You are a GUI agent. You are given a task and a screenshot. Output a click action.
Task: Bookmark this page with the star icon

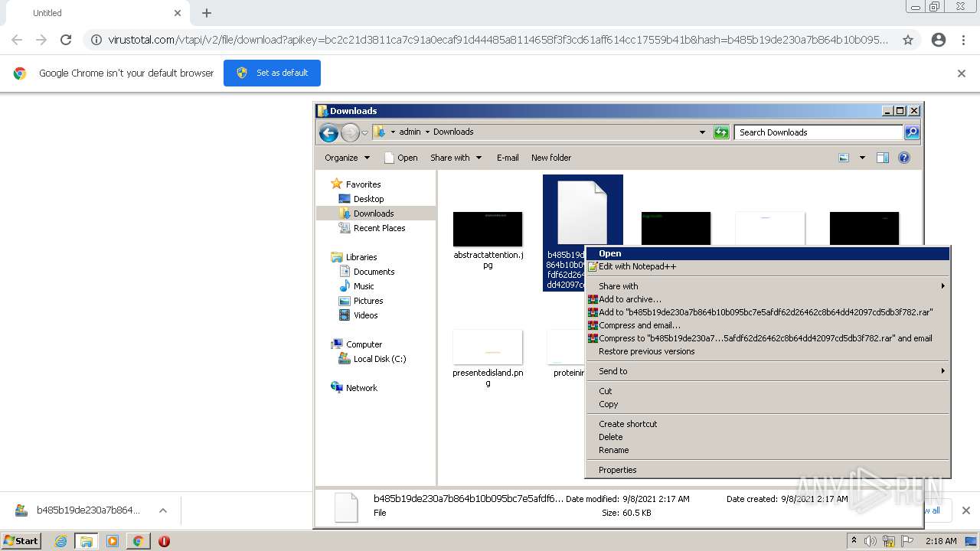click(908, 40)
